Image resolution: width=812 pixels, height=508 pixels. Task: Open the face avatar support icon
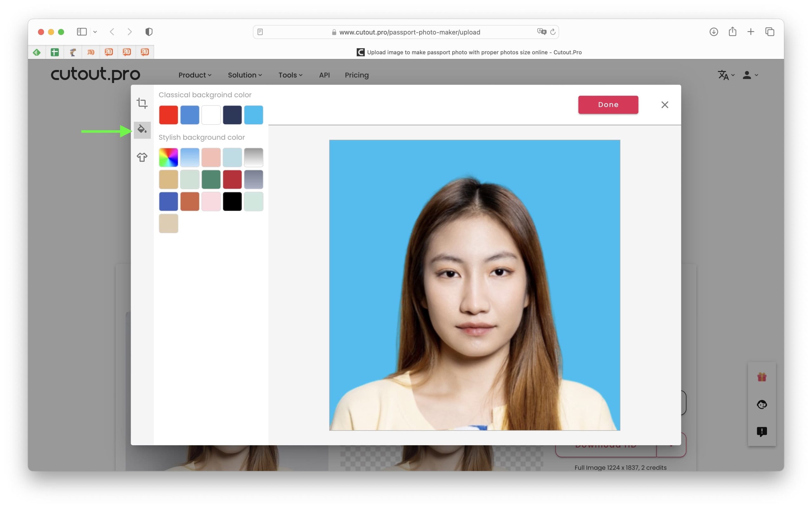pyautogui.click(x=762, y=404)
